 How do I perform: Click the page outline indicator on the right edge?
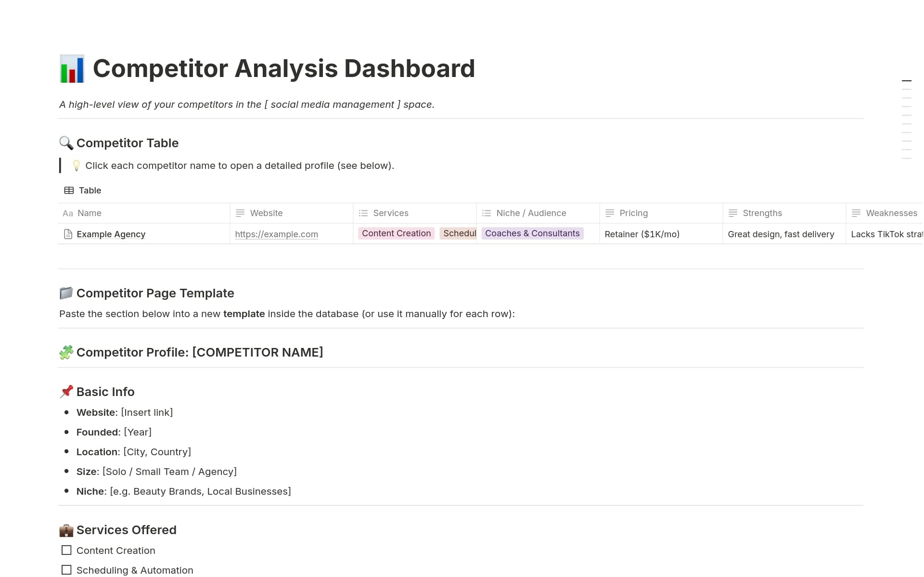(907, 80)
